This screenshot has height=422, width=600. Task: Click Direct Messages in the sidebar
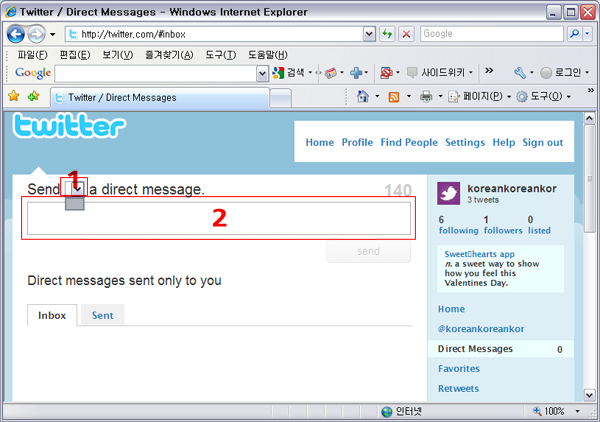[501, 349]
